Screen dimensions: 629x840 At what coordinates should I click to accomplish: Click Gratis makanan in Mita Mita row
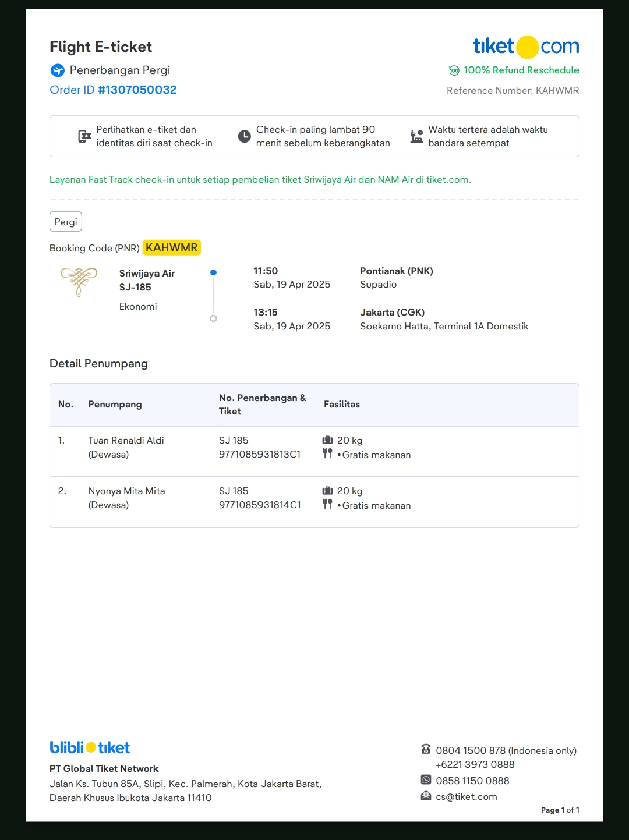click(x=376, y=506)
